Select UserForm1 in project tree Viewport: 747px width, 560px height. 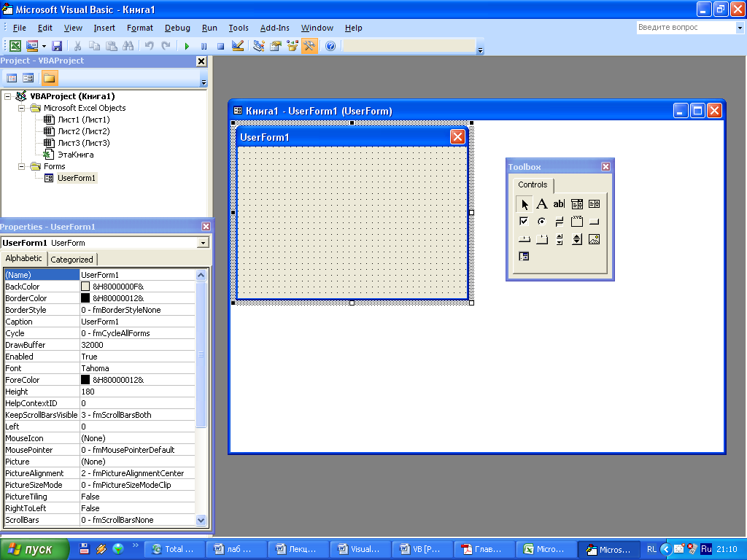77,178
